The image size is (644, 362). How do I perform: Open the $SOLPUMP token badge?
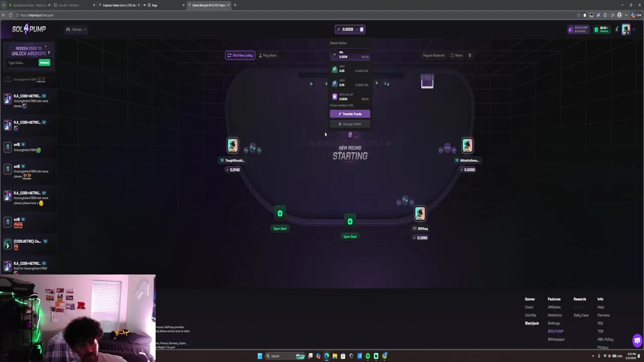(579, 29)
